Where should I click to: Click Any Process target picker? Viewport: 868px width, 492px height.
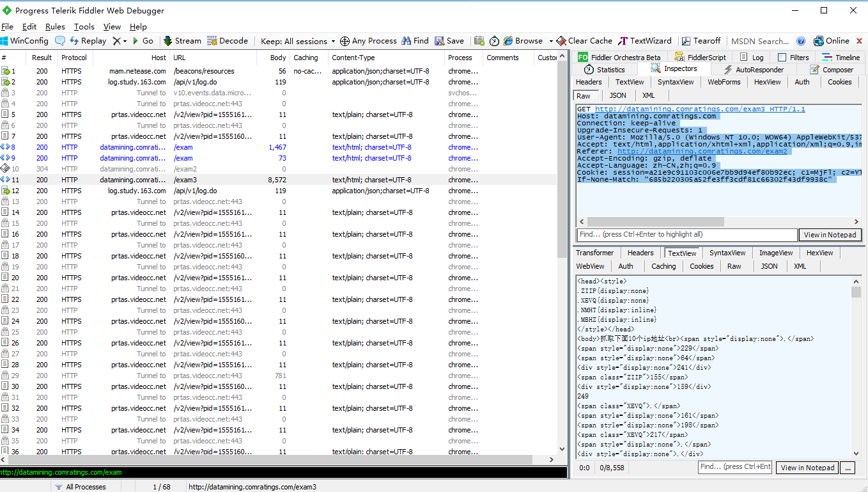click(368, 41)
